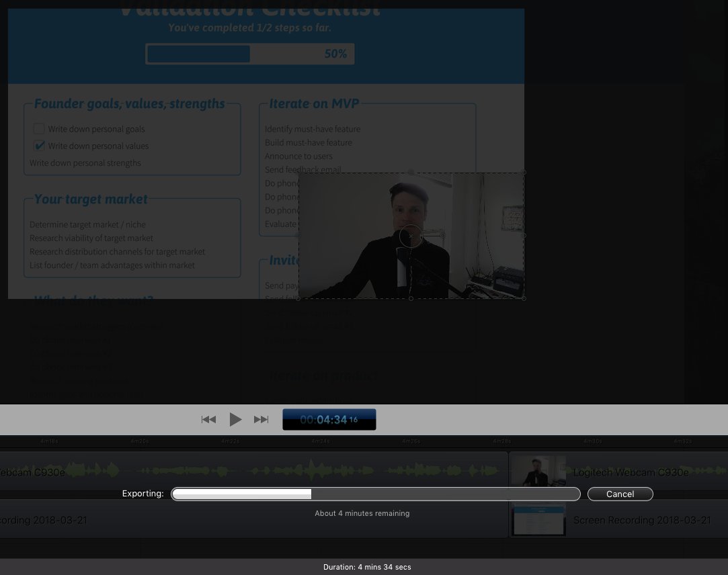Click the right-middle resize handle of webcam overlay
Viewport: 728px width, 575px height.
coord(524,236)
